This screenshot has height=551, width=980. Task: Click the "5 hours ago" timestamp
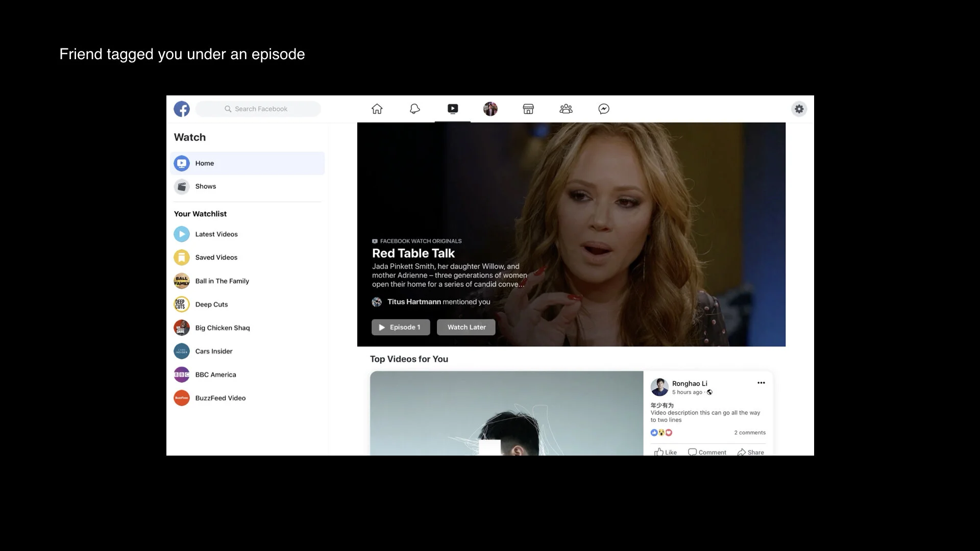[687, 392]
